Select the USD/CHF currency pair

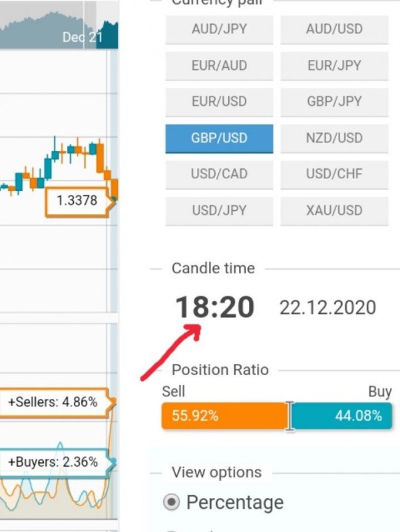pos(334,174)
